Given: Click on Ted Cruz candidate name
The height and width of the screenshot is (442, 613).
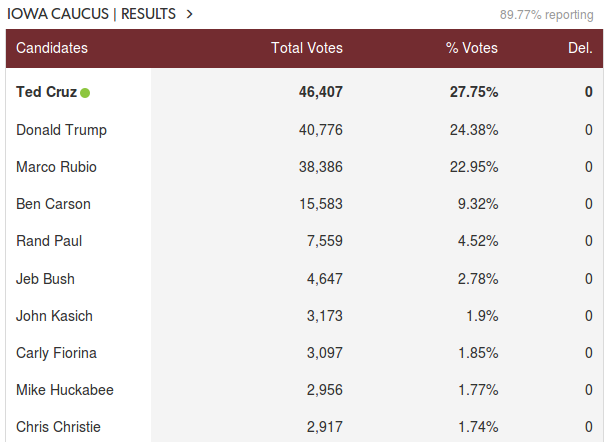Looking at the screenshot, I should [x=47, y=92].
